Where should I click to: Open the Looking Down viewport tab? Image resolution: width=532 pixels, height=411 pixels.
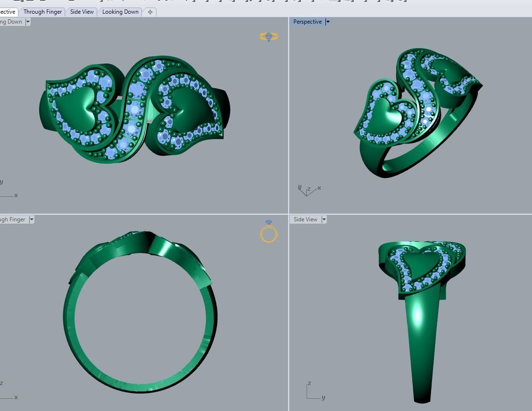pos(120,12)
